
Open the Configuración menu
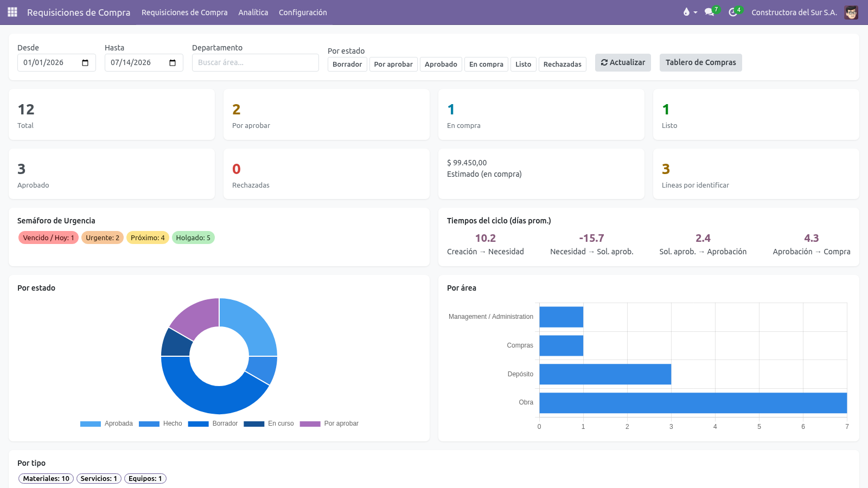(303, 12)
